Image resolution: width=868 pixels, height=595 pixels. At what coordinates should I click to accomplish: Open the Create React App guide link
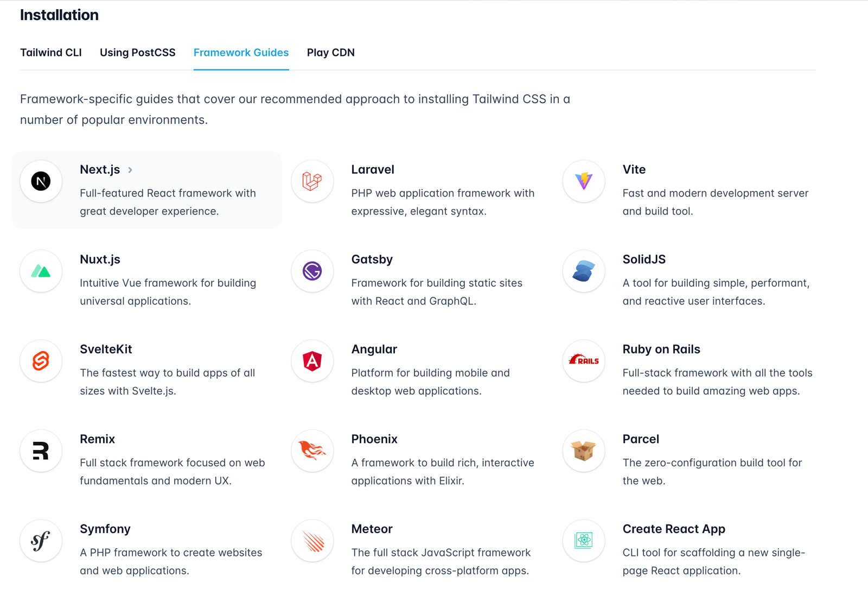[674, 529]
